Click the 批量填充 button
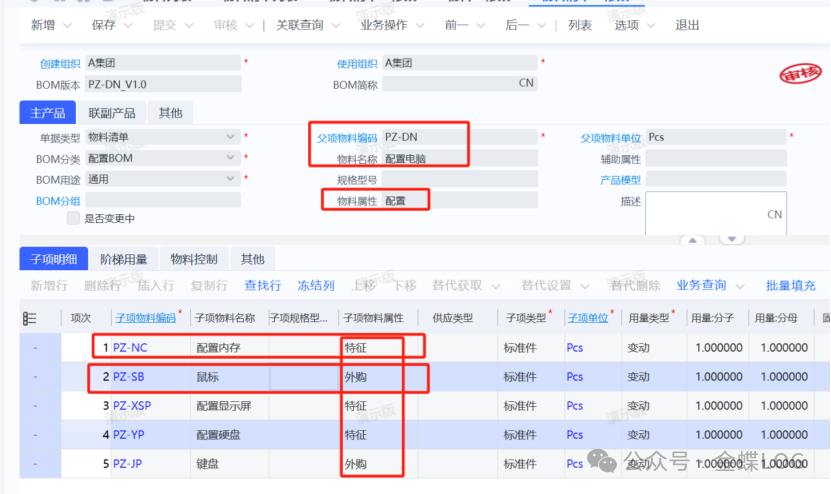 point(790,285)
